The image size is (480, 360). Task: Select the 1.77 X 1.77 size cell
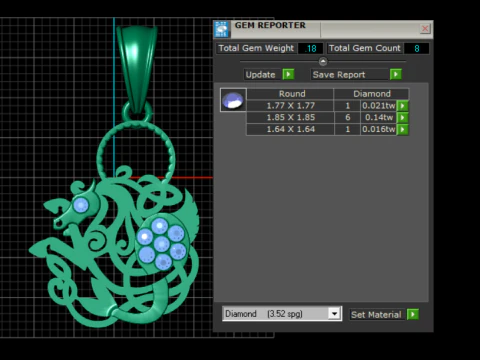coord(290,106)
